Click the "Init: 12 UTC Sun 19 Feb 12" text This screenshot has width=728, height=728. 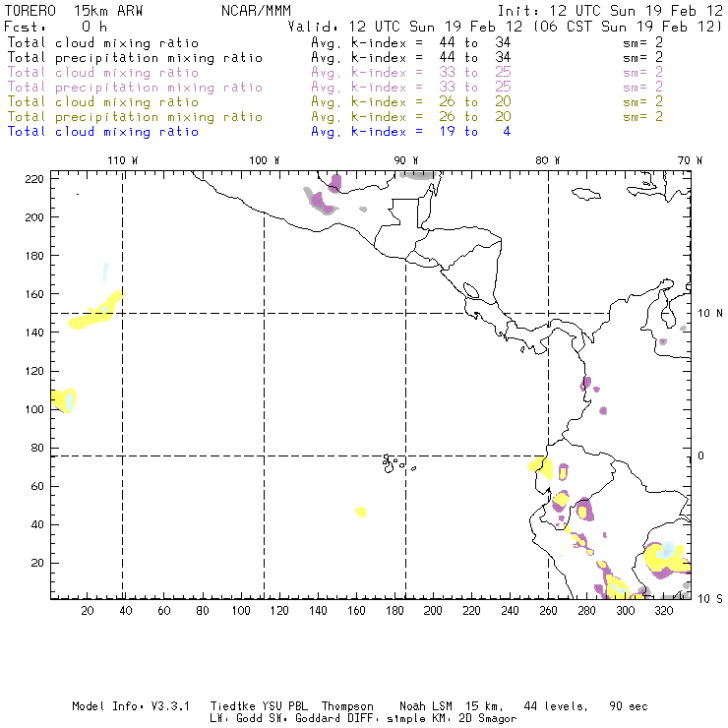(610, 11)
